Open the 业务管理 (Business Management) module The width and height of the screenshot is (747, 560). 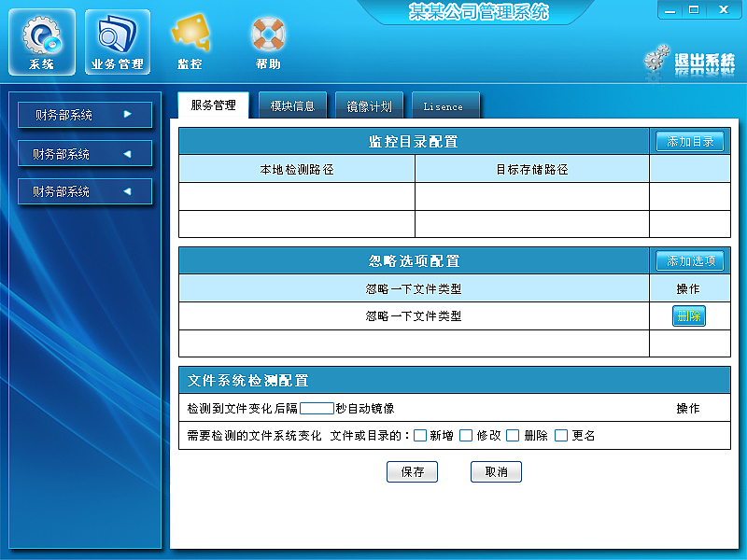tap(117, 41)
